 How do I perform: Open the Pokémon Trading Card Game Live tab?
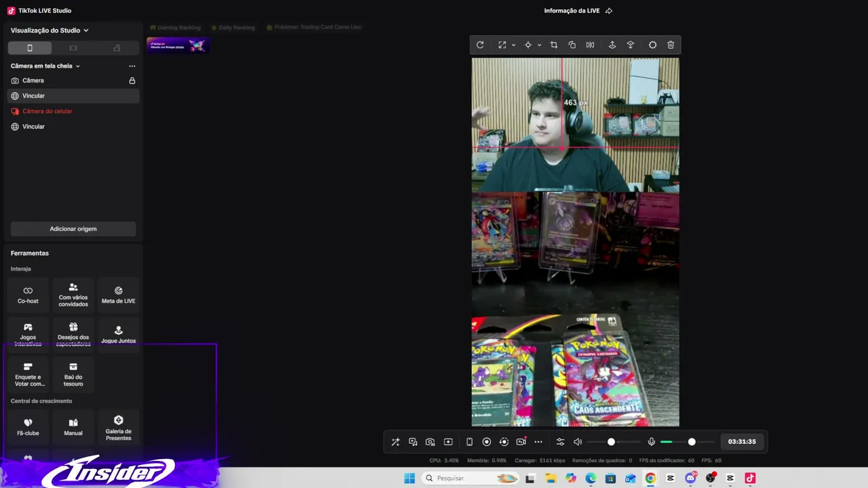click(313, 28)
